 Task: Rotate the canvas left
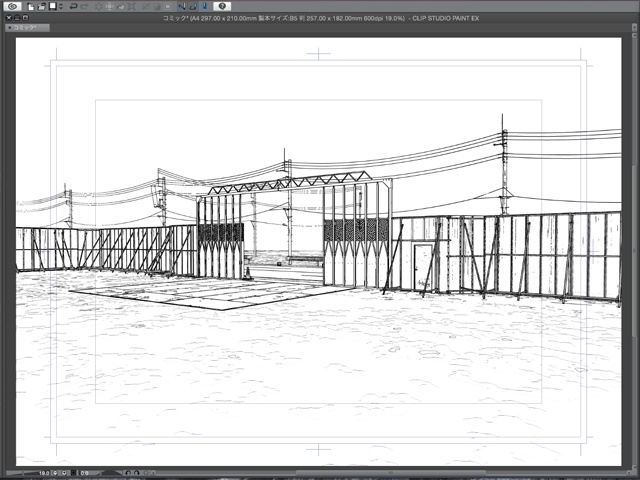coord(128,473)
